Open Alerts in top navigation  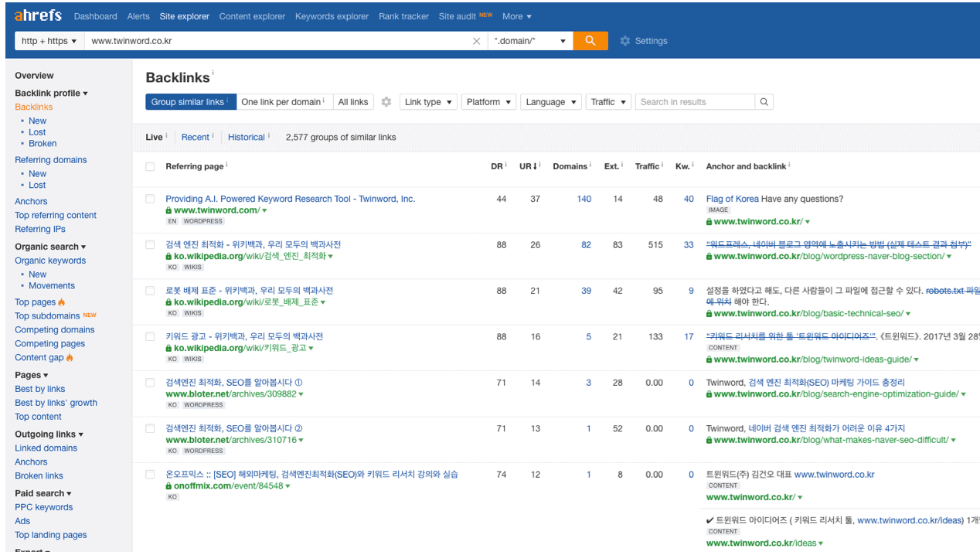pyautogui.click(x=138, y=16)
